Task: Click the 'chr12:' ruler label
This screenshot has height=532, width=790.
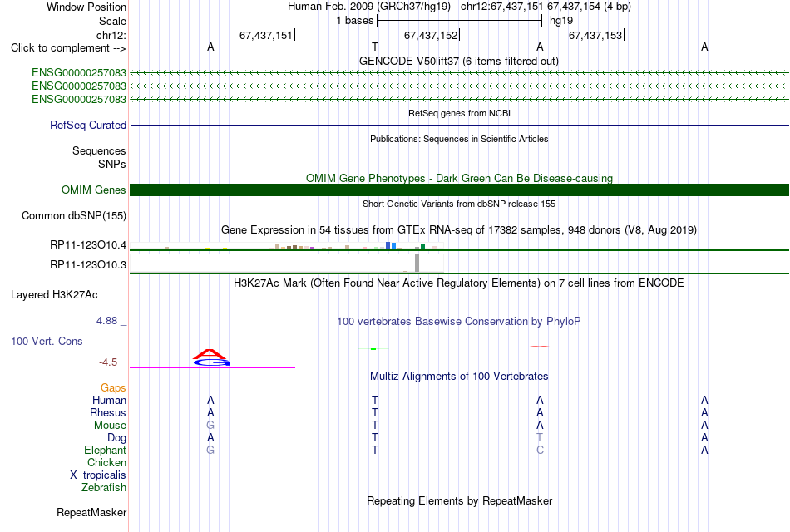Action: coord(111,35)
